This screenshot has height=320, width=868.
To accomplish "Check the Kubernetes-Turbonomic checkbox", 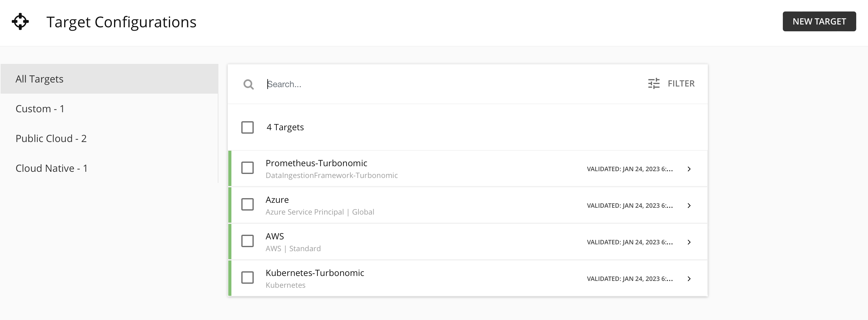I will pyautogui.click(x=247, y=278).
